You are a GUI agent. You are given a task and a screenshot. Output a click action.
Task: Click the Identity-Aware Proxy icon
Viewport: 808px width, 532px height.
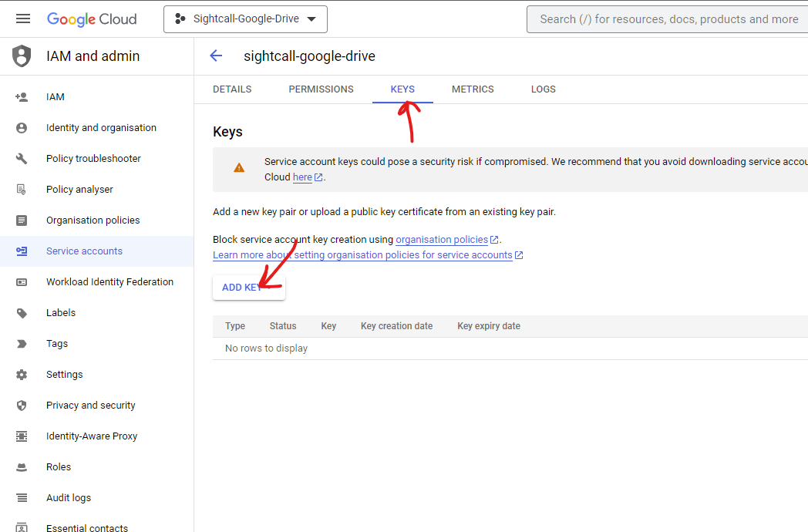tap(22, 436)
